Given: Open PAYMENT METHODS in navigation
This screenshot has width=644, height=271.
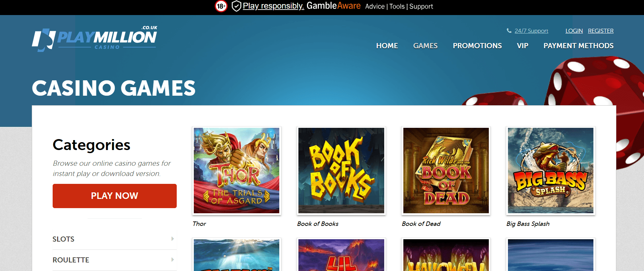Looking at the screenshot, I should [578, 46].
